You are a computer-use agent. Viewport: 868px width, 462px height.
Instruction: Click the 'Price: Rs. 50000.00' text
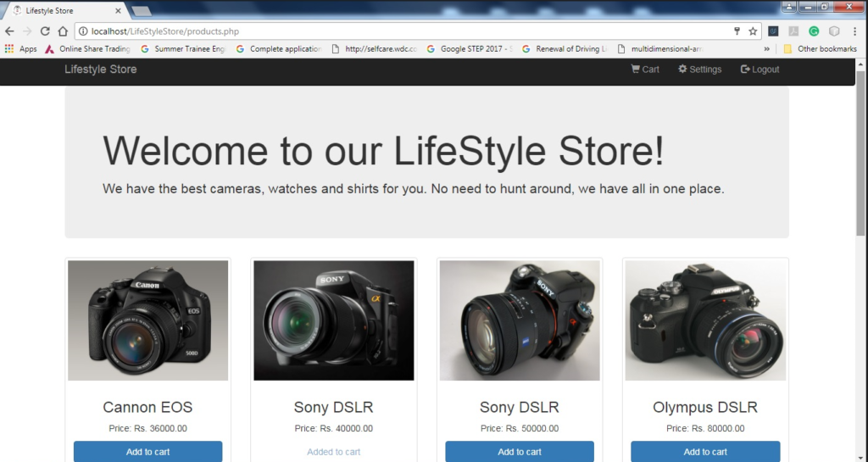tap(520, 428)
